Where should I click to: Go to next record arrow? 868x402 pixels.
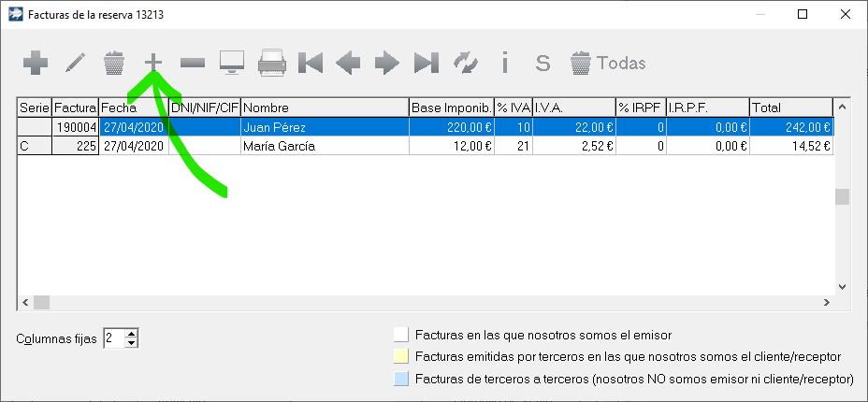tap(386, 63)
